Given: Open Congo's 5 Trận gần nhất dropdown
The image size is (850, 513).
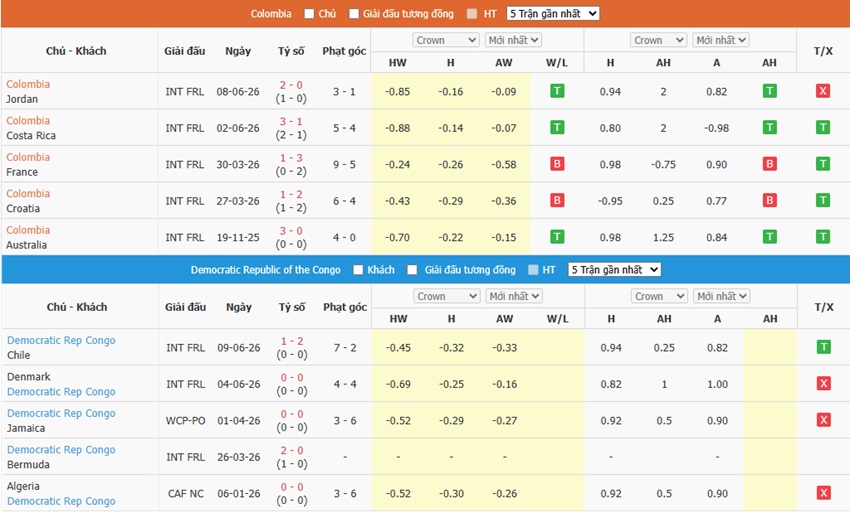Looking at the screenshot, I should click(x=614, y=270).
